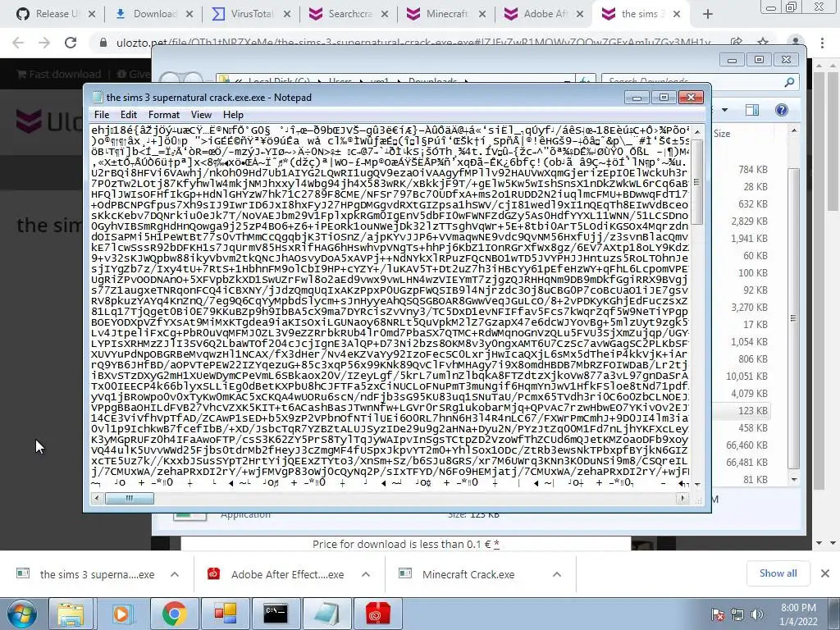
Task: Open the View menu in Notepad
Action: click(201, 115)
